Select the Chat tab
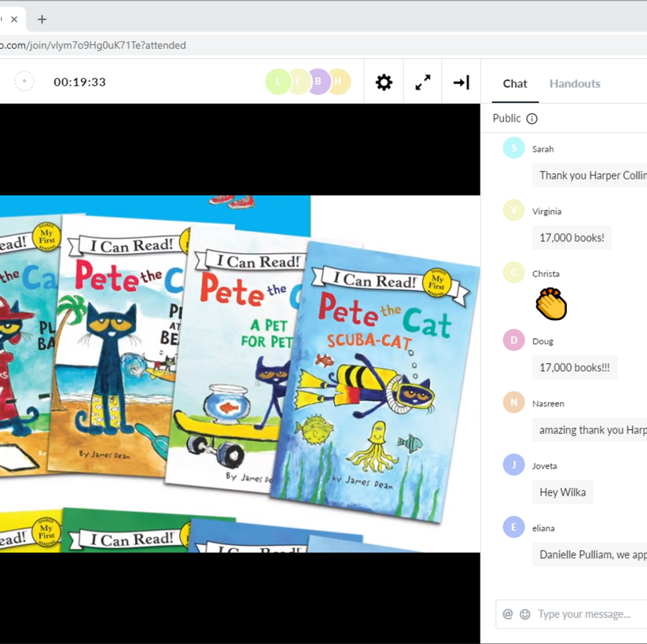This screenshot has width=647, height=644. (514, 83)
